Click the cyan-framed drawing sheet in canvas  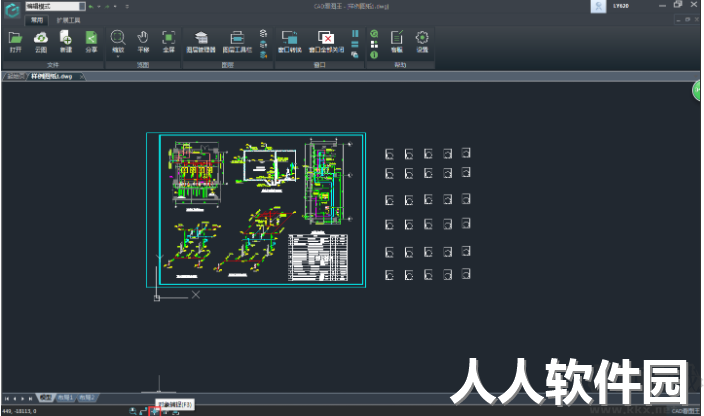[256, 210]
